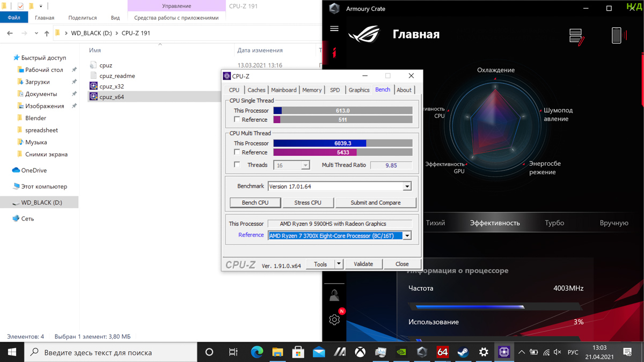Screen dimensions: 644x362
Task: Open the Threads count dropdown
Action: 305,166
